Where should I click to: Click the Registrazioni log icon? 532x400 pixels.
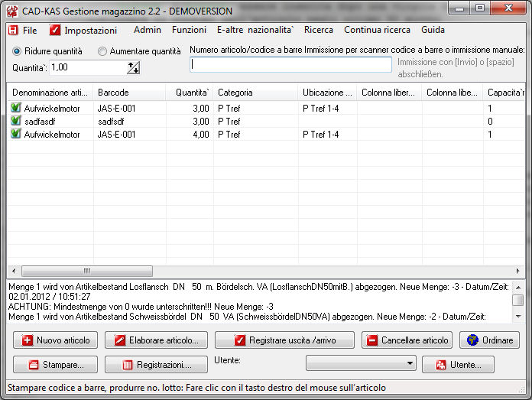(x=128, y=365)
